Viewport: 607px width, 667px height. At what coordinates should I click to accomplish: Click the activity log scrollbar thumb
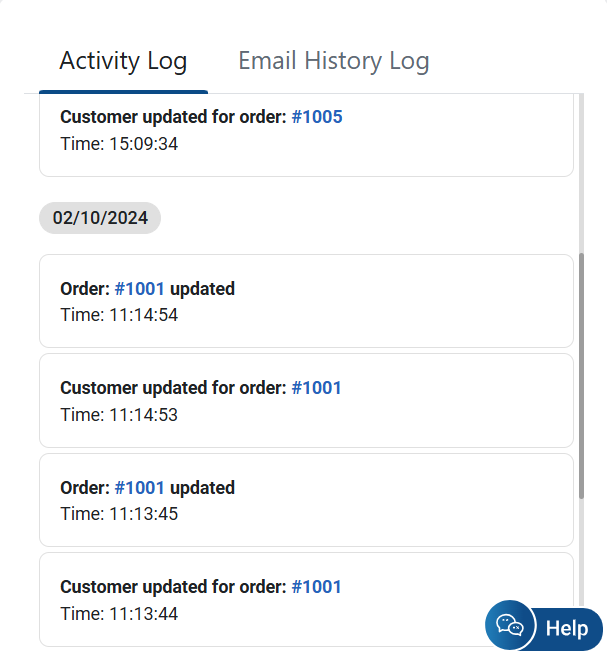pos(581,375)
